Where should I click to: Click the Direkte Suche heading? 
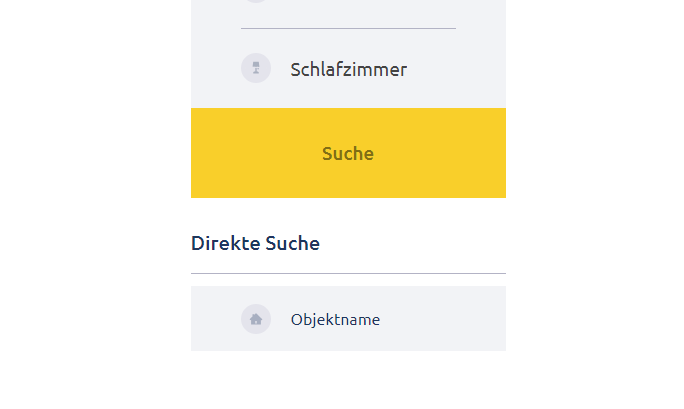click(x=255, y=243)
